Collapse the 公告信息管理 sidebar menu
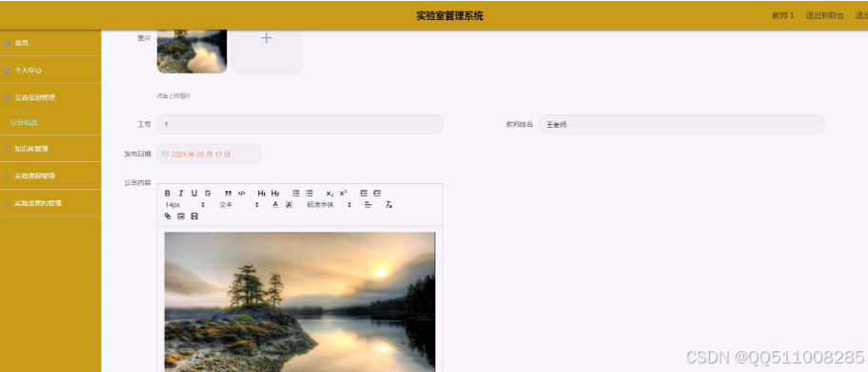The image size is (868, 372). tap(50, 97)
